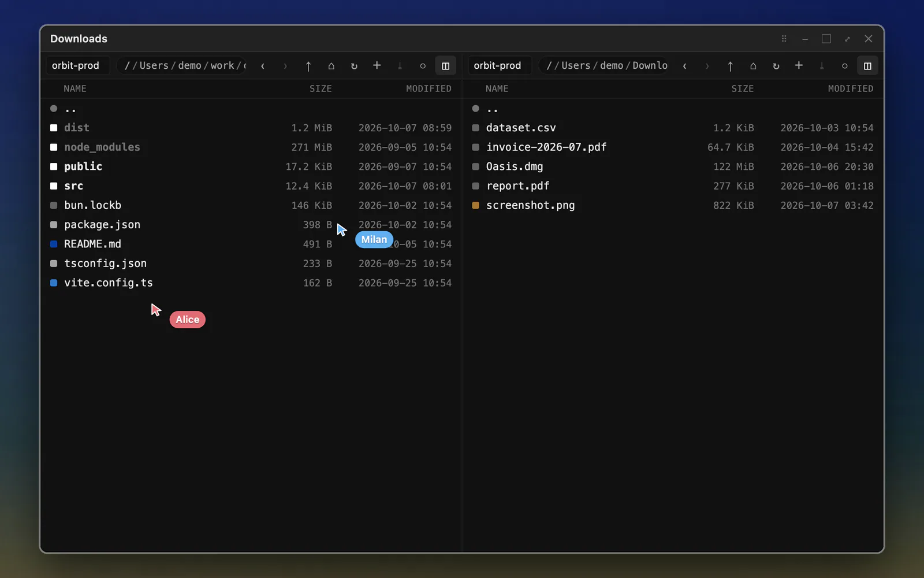Go up one directory in left pane
This screenshot has height=578, width=924.
[x=308, y=66]
